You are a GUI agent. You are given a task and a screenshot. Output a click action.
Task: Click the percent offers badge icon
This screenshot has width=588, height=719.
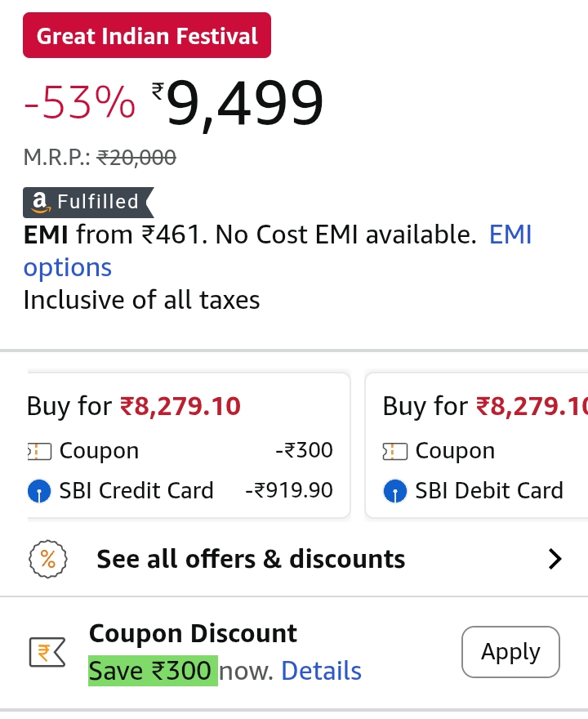click(x=48, y=559)
